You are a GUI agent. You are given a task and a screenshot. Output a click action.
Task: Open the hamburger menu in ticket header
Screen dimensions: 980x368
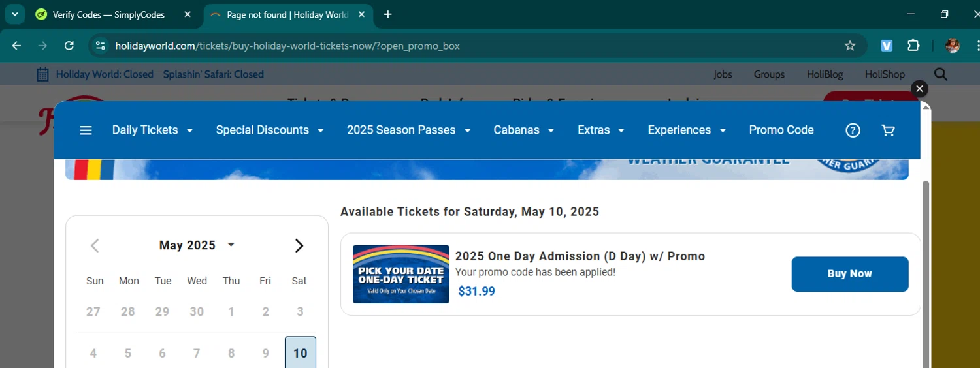point(86,130)
